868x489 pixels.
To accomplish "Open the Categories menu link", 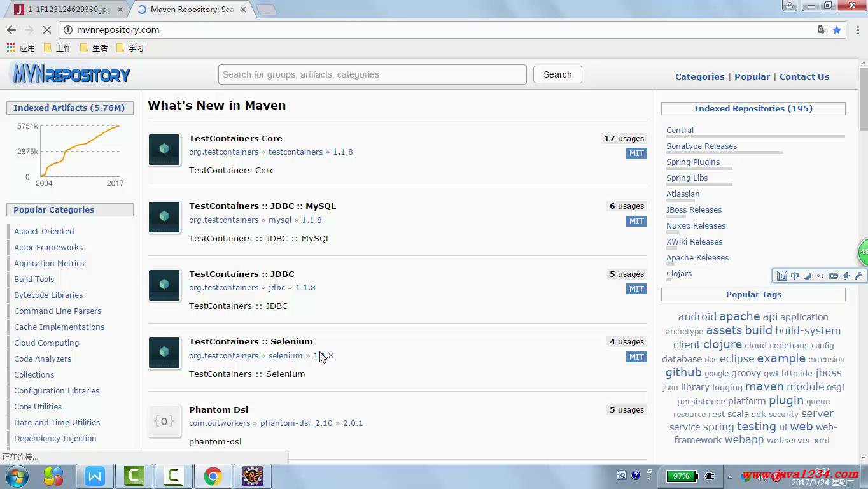I will [699, 76].
